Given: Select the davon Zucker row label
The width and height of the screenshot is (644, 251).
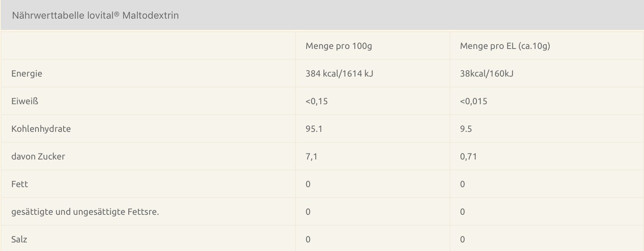Looking at the screenshot, I should (x=38, y=157).
